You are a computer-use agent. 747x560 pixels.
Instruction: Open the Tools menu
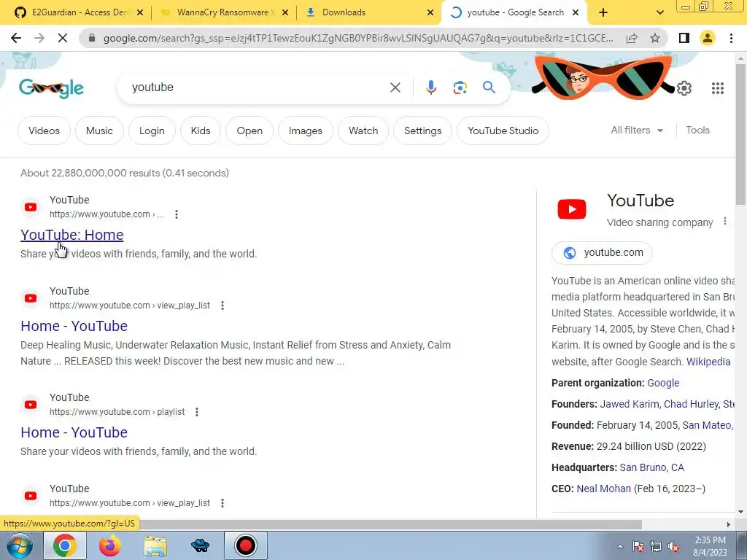[697, 130]
